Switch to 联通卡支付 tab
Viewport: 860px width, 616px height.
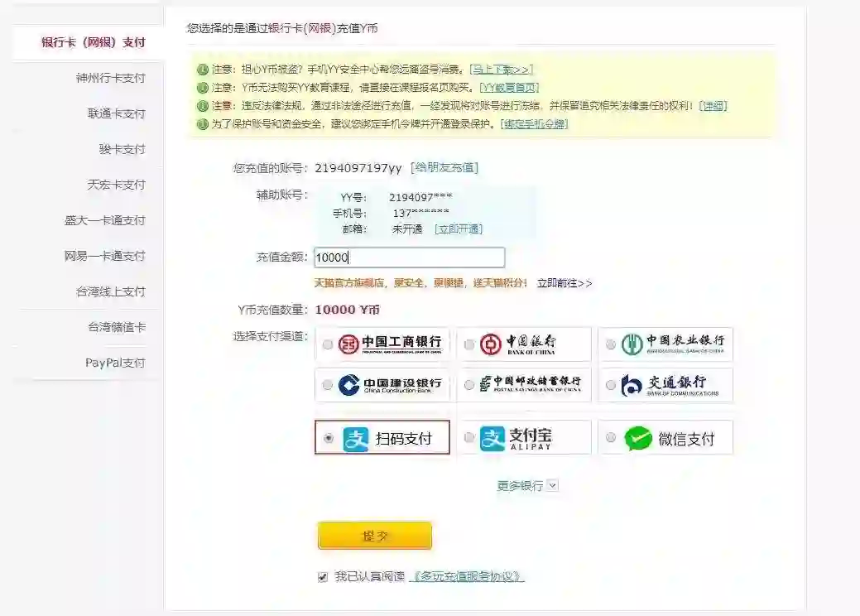(116, 113)
